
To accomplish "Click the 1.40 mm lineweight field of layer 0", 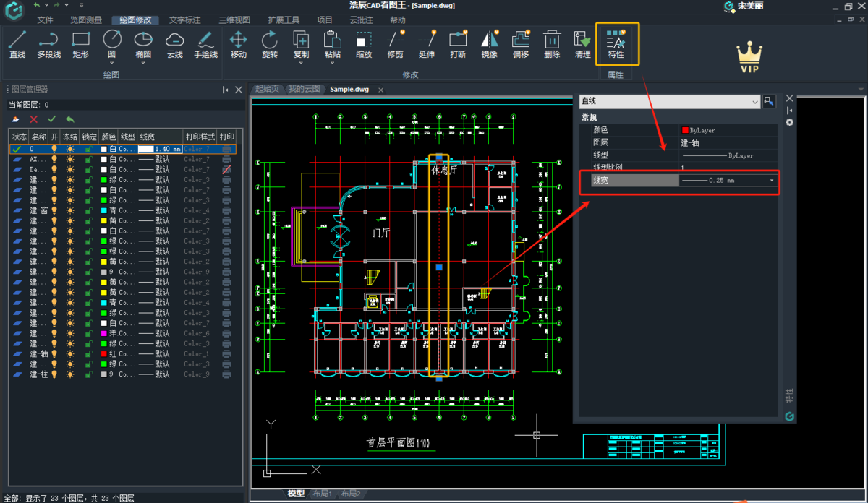I will [160, 149].
